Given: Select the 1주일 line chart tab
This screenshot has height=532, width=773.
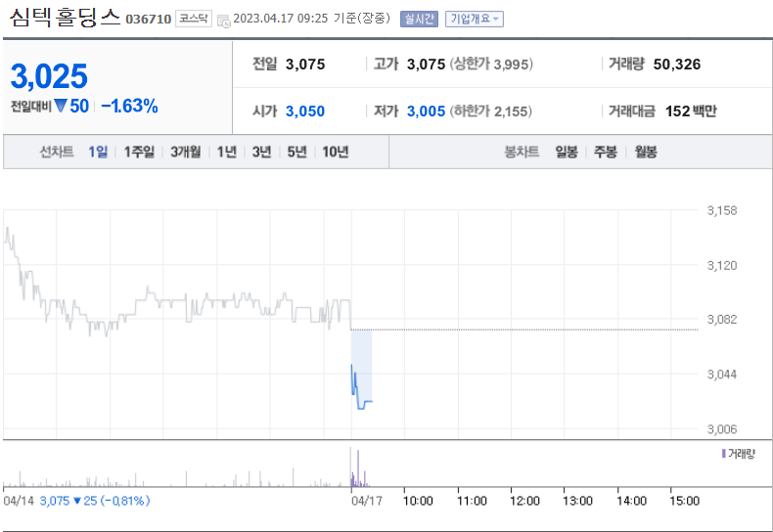Looking at the screenshot, I should pos(139,152).
